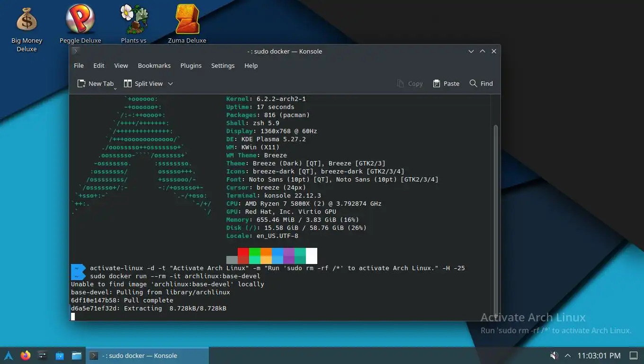Click 'd6a5e71ef32d: Extracting' progress line

pos(149,309)
